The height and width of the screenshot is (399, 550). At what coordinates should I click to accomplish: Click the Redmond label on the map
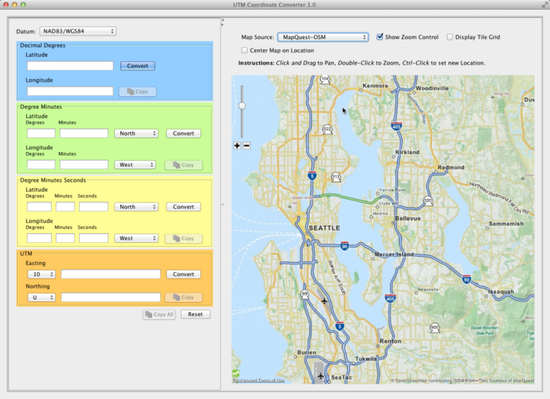(x=451, y=168)
